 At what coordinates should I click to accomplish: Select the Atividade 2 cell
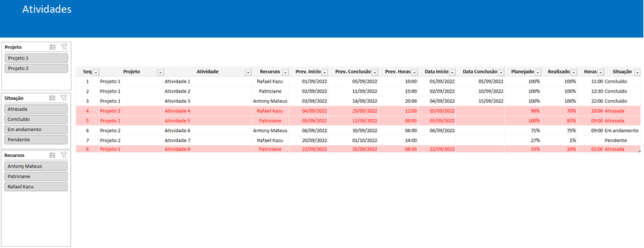click(208, 91)
